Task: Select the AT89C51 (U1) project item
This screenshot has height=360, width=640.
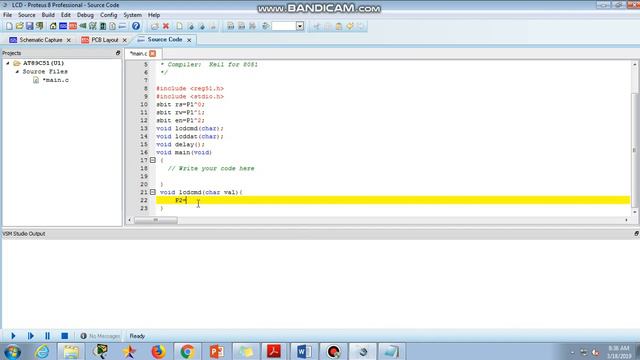Action: point(43,63)
